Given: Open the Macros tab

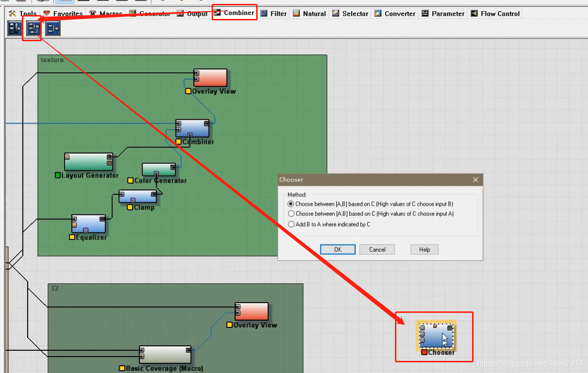Looking at the screenshot, I should pos(105,14).
